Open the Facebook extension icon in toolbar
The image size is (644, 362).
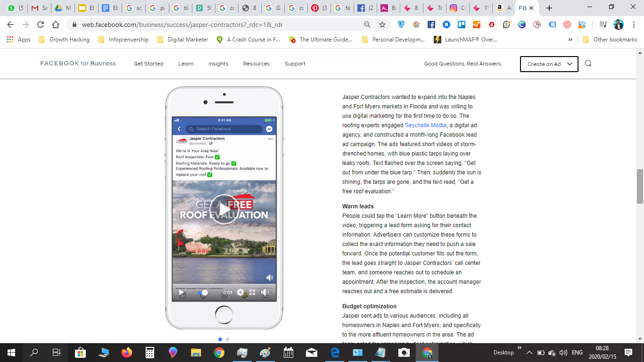tap(431, 25)
